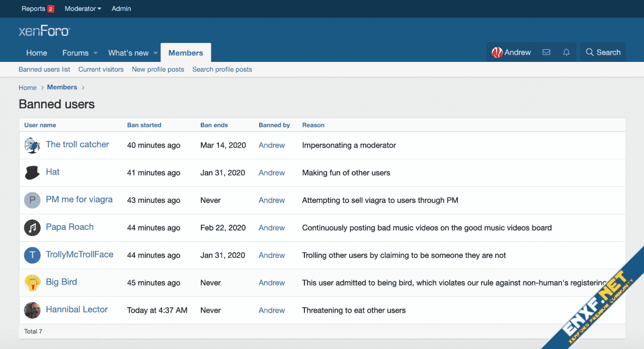Click The troll catcher avatar
Viewport: 644px width, 349px height.
point(32,145)
